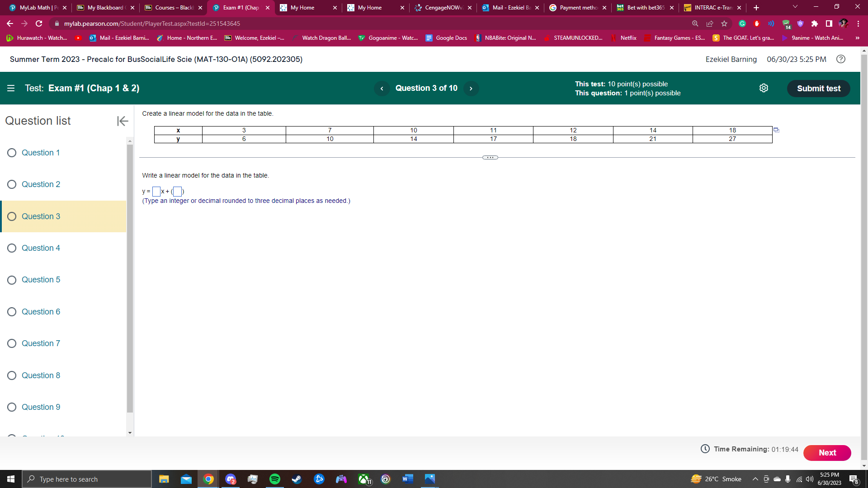868x488 pixels.
Task: Click the help question mark icon
Action: click(841, 59)
